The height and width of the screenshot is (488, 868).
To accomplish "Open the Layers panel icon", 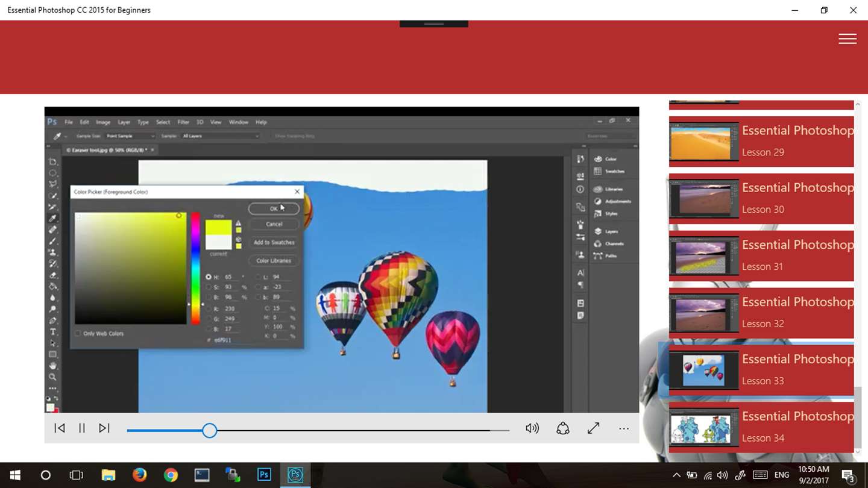I will (598, 231).
